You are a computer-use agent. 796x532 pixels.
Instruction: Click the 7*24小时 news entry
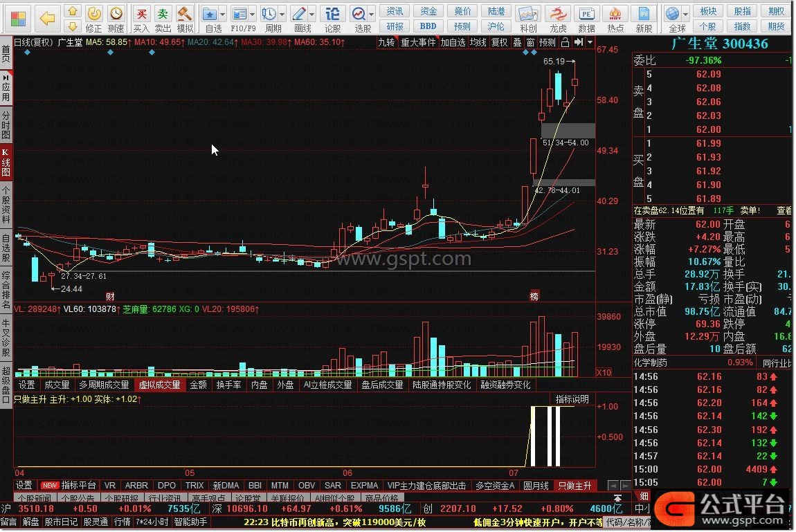tap(152, 522)
